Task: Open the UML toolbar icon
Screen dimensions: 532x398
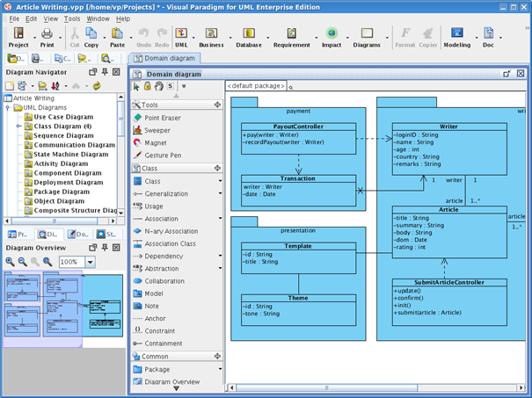Action: [181, 37]
